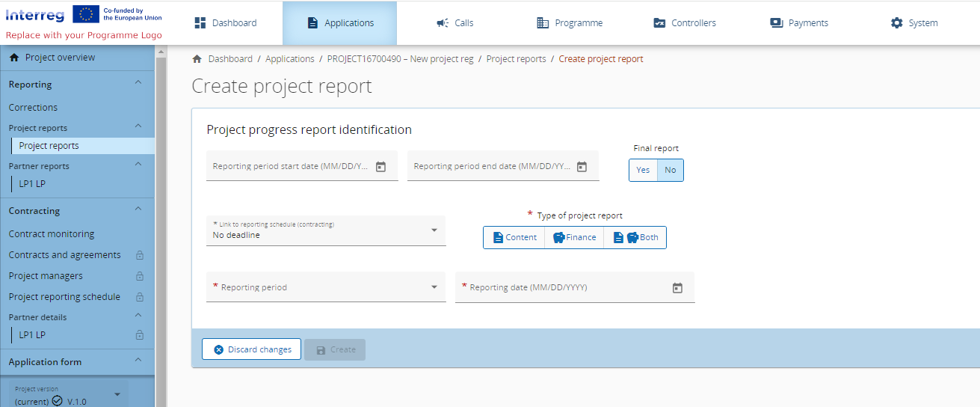Click lock icon next to Project managers
This screenshot has height=407, width=980.
[139, 276]
